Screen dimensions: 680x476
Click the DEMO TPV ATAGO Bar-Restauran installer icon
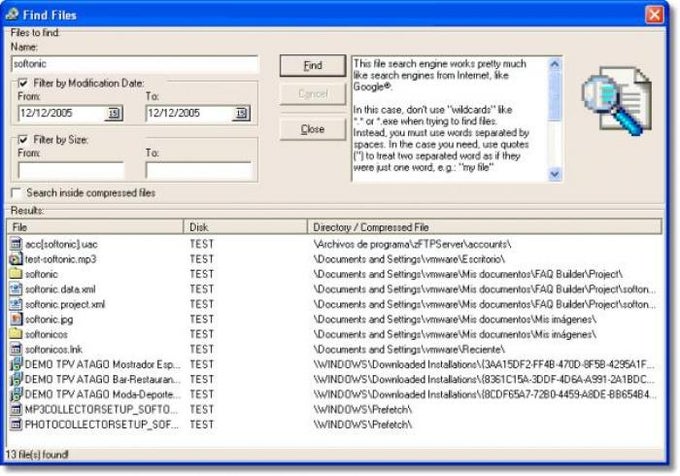[x=16, y=380]
